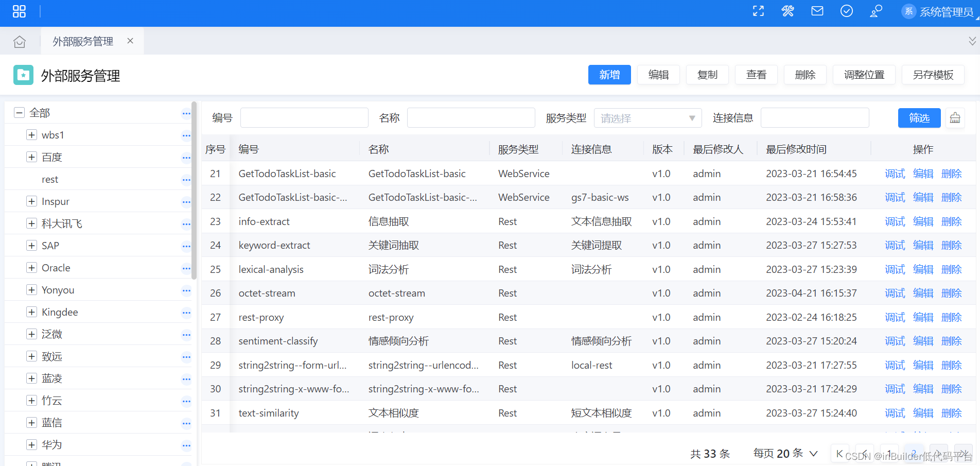Click the 编辑 toolbar button

tap(658, 75)
